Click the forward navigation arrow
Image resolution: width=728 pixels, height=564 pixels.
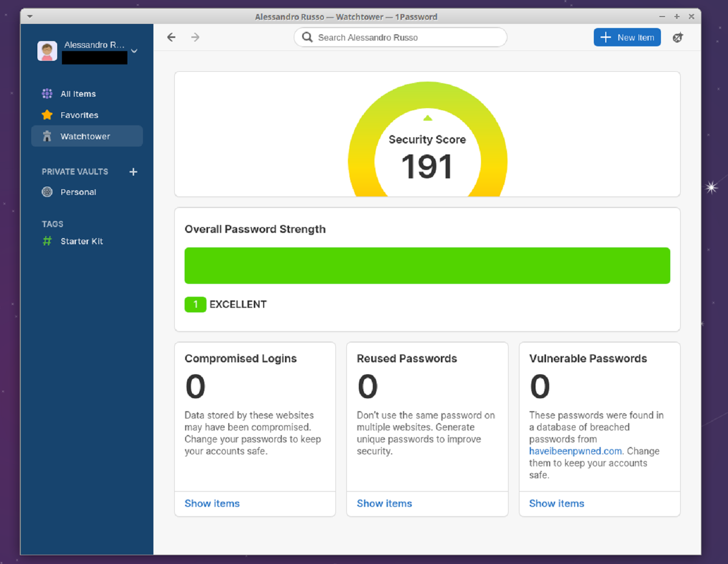(195, 37)
